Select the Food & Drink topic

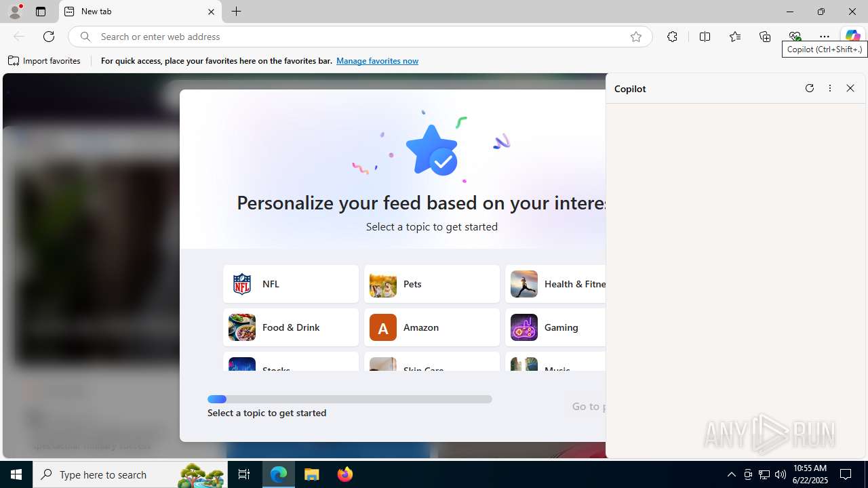[291, 327]
